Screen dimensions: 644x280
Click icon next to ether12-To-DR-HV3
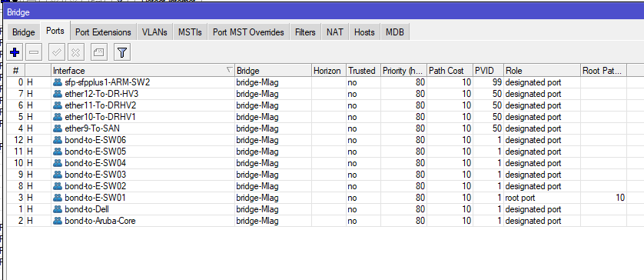[x=58, y=94]
